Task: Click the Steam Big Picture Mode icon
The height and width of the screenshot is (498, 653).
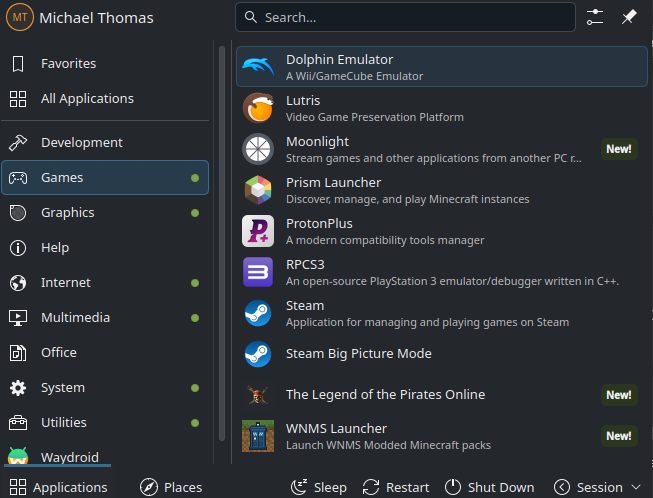Action: coord(258,354)
